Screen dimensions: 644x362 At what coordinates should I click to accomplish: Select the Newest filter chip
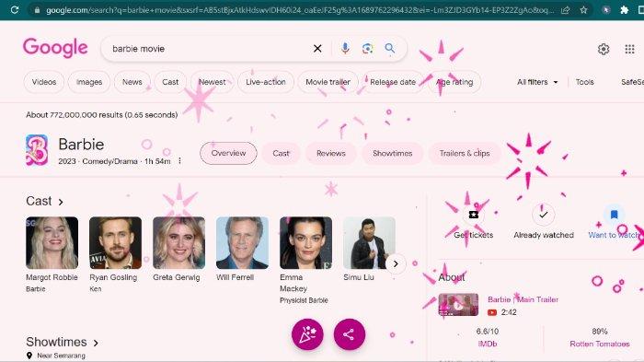(x=212, y=82)
